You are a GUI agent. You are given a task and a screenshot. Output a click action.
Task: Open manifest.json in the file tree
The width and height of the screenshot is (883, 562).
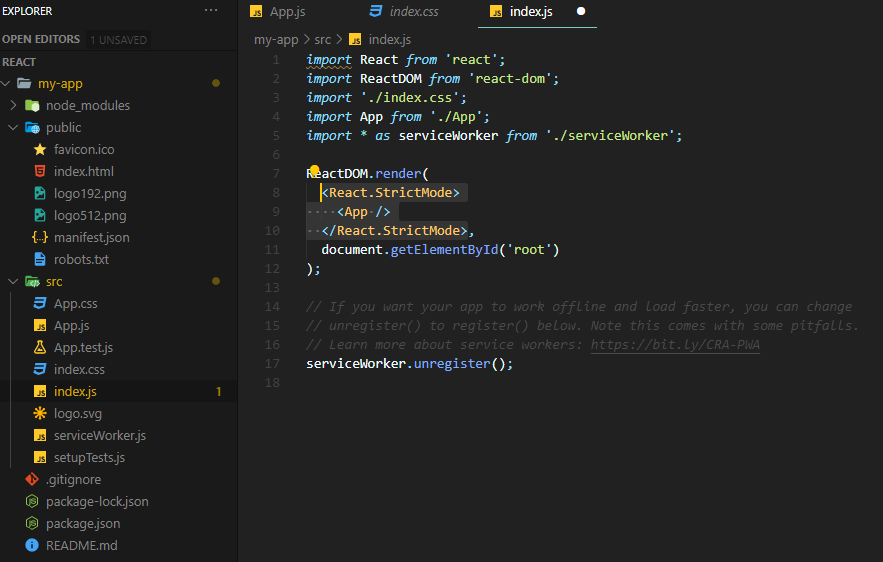point(92,237)
